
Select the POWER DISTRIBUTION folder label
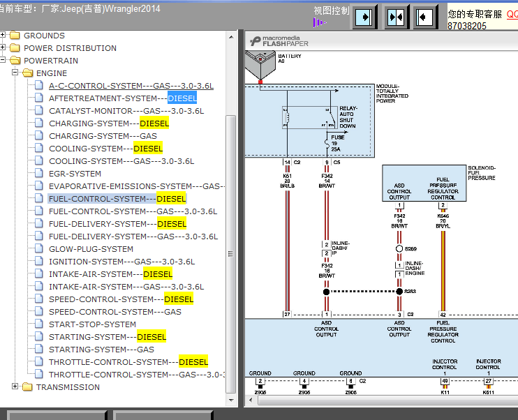(70, 48)
